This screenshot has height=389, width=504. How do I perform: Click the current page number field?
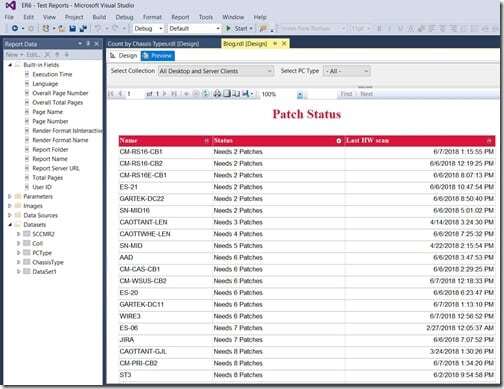click(x=134, y=94)
